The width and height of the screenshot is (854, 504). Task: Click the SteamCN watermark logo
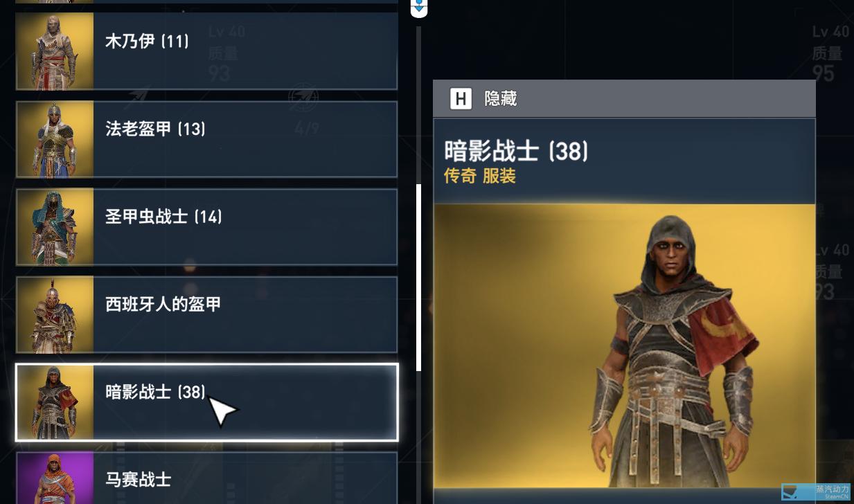tap(816, 492)
